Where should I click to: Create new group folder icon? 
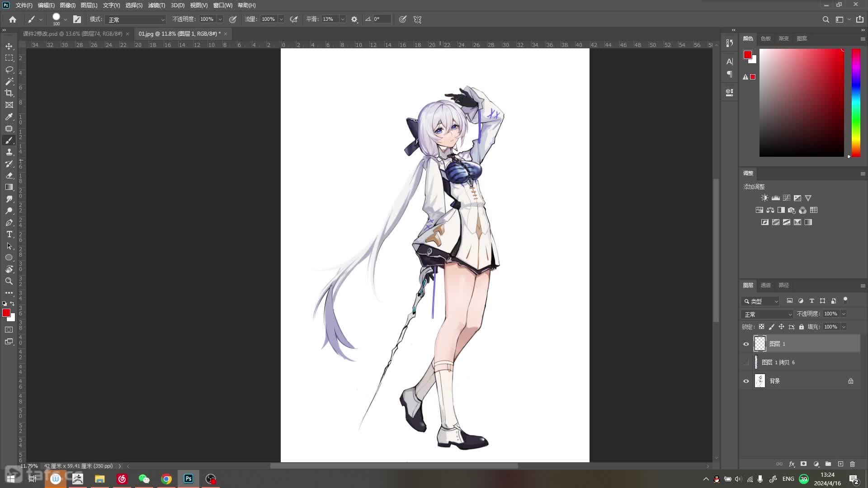click(x=828, y=464)
